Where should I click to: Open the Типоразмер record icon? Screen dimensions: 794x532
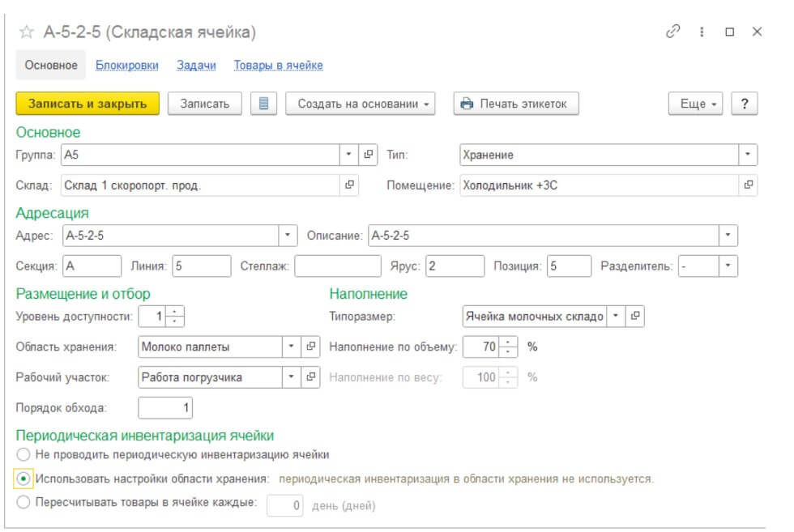coord(636,316)
